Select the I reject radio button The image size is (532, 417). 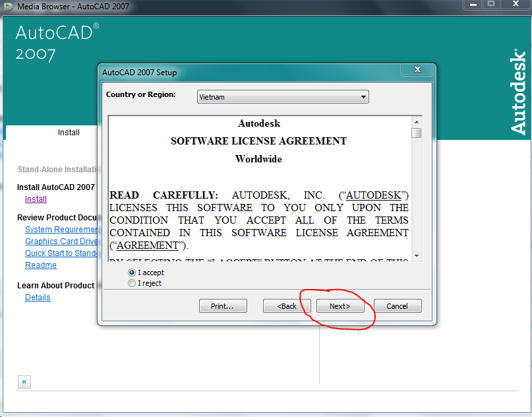(131, 282)
